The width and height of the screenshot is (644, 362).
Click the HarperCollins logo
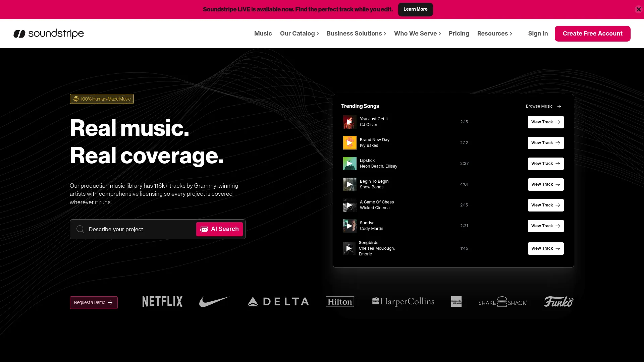tap(403, 302)
